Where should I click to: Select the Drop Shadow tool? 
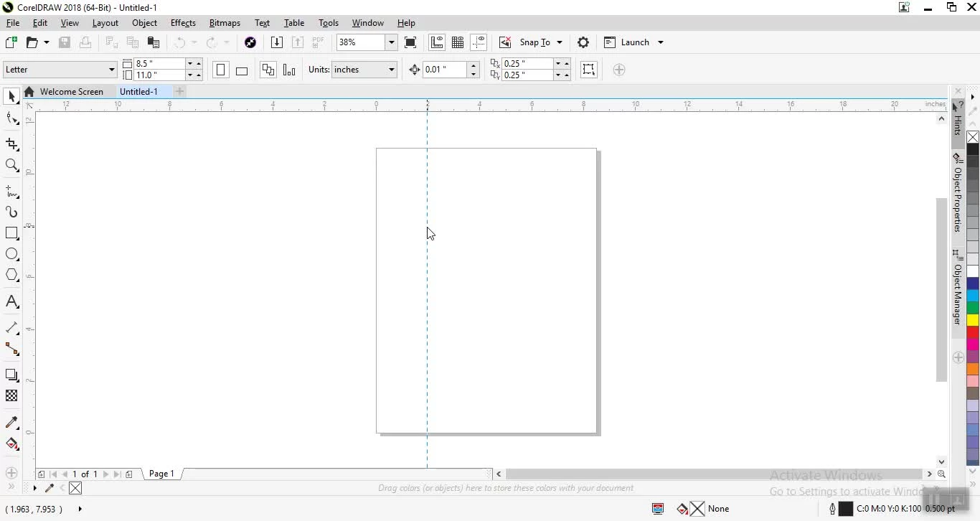tap(11, 375)
